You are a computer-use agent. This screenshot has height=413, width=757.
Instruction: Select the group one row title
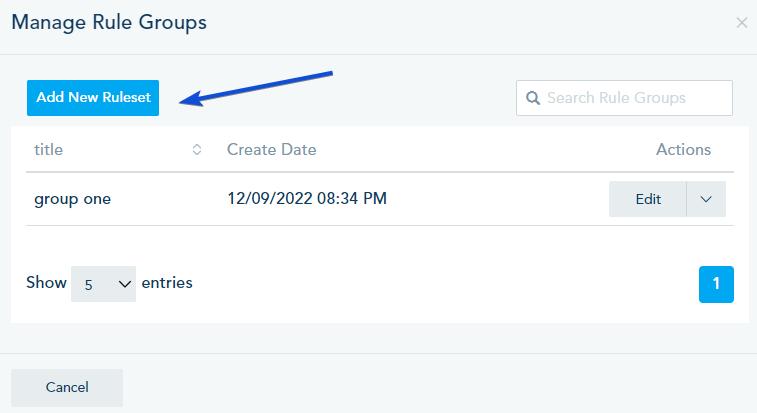[72, 199]
